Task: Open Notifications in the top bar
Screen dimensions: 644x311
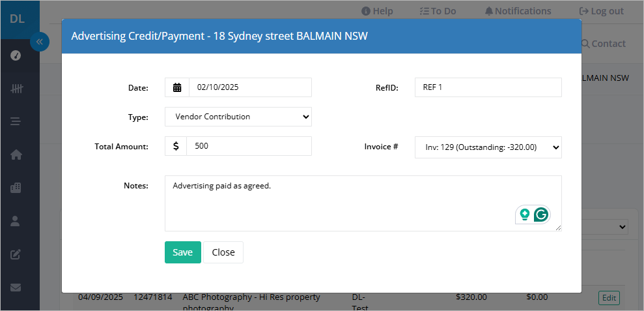Action: [518, 12]
